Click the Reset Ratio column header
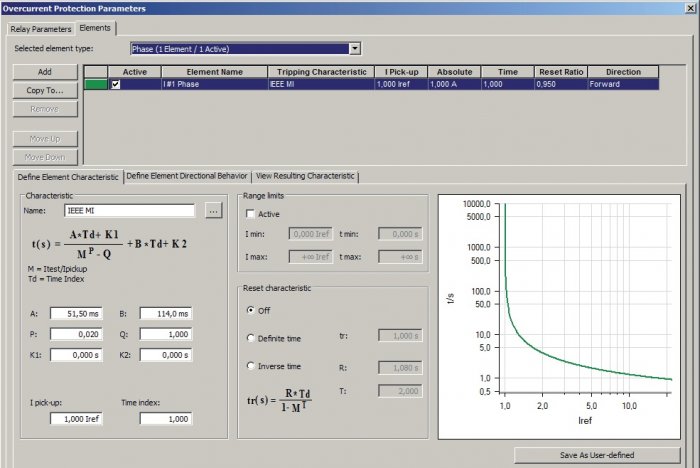The image size is (700, 468). click(x=561, y=72)
